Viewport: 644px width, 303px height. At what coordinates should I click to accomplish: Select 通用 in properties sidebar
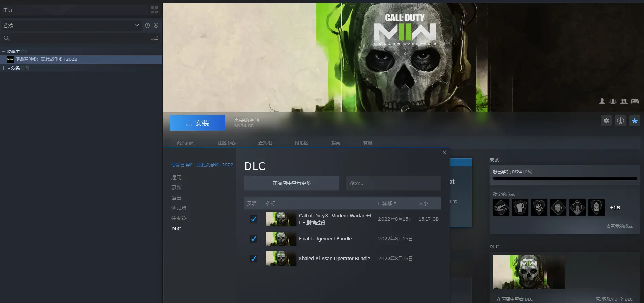176,178
